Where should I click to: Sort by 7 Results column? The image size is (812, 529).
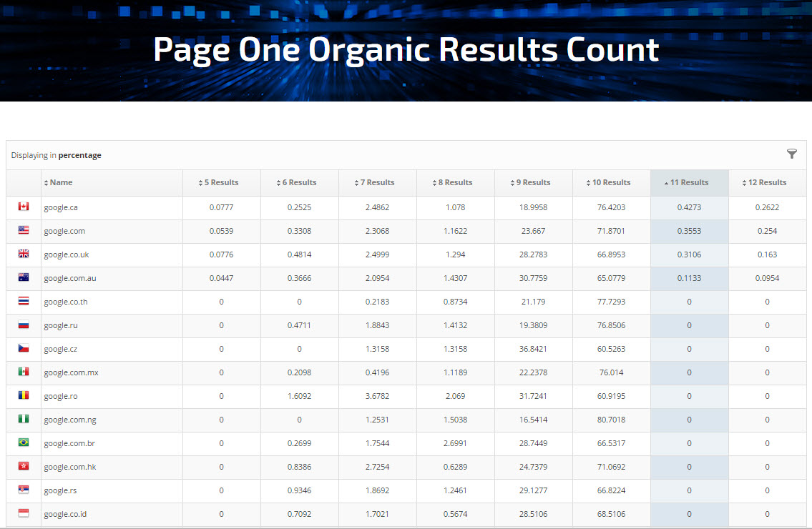click(374, 182)
